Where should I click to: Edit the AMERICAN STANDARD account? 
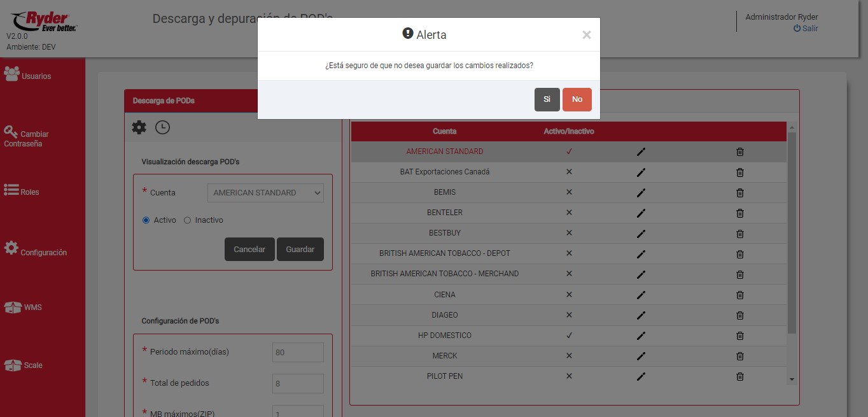tap(641, 152)
